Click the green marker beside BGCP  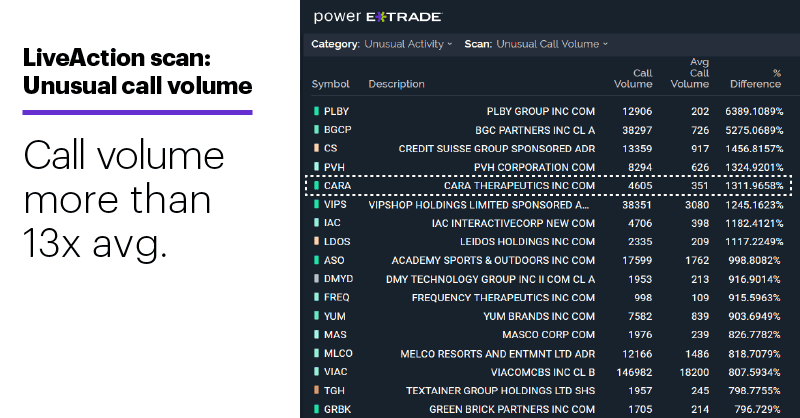point(316,130)
